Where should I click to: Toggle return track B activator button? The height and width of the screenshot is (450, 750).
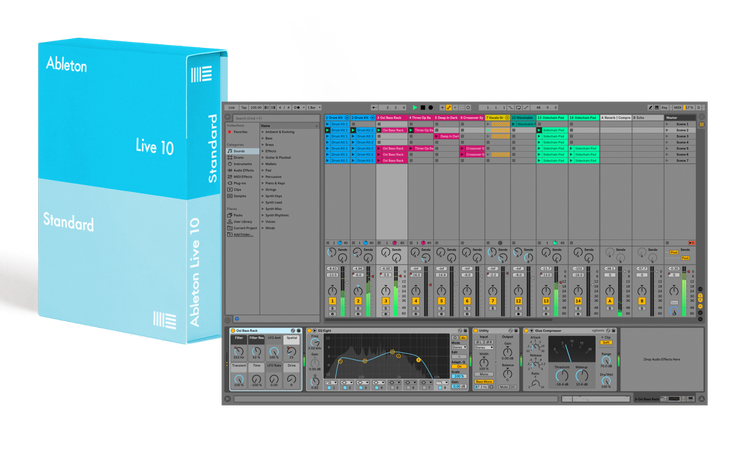(x=642, y=301)
